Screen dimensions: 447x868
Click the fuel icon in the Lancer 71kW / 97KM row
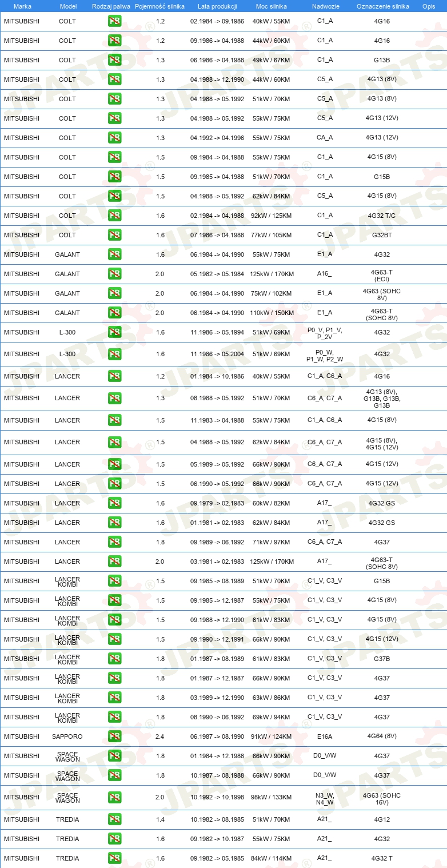click(x=114, y=542)
